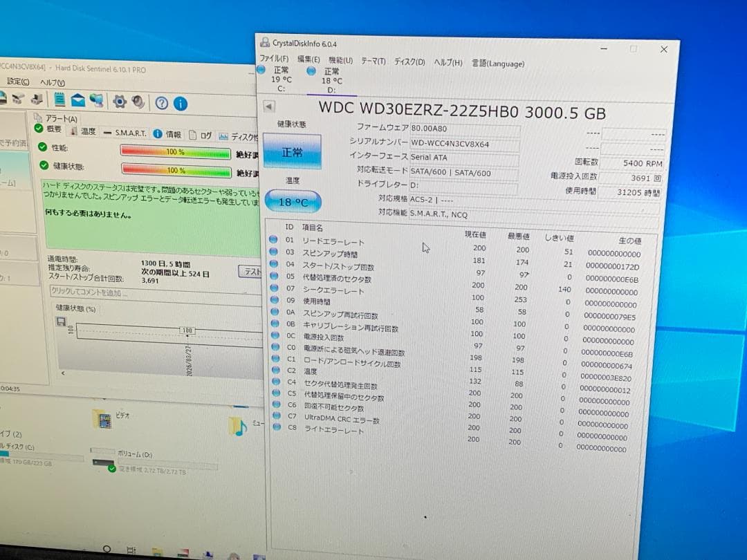Click transfer mode field SATA/600 | SATA/600
This screenshot has width=747, height=560.
point(464,173)
